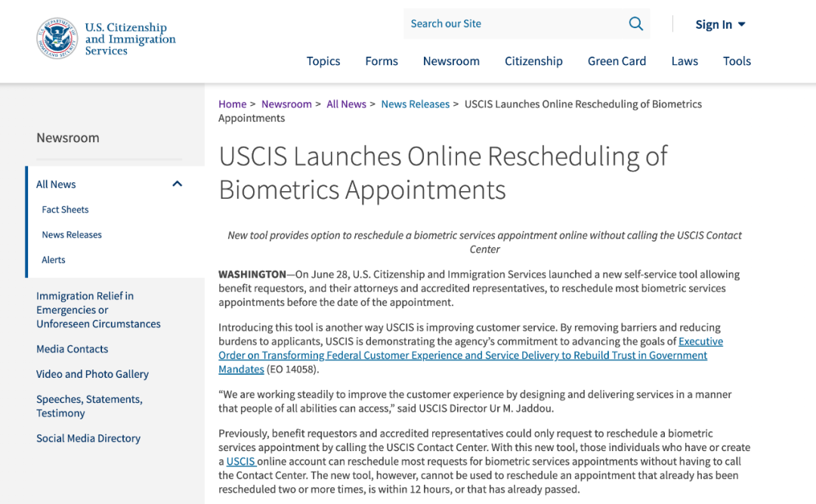816x504 pixels.
Task: Click the search magnifier icon
Action: (x=635, y=23)
